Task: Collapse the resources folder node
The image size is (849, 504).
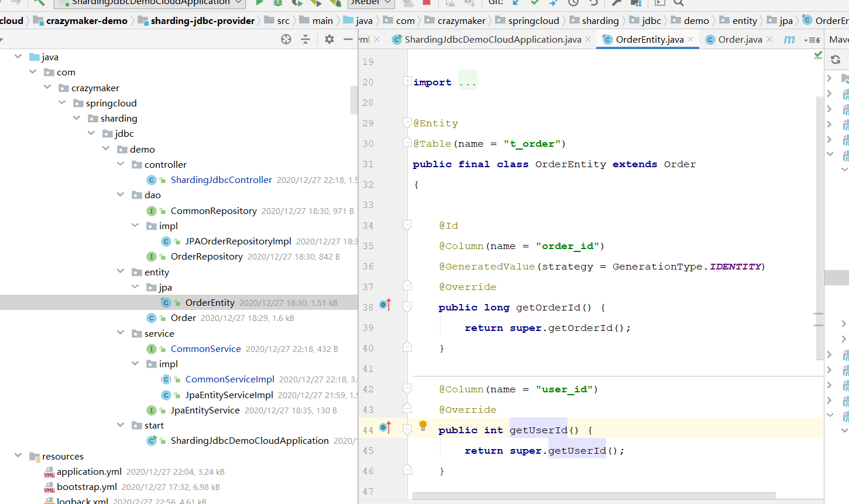Action: tap(18, 455)
